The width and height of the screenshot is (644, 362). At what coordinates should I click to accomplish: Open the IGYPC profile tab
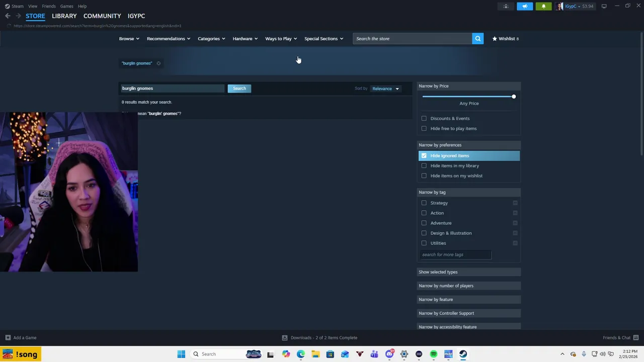tap(136, 16)
